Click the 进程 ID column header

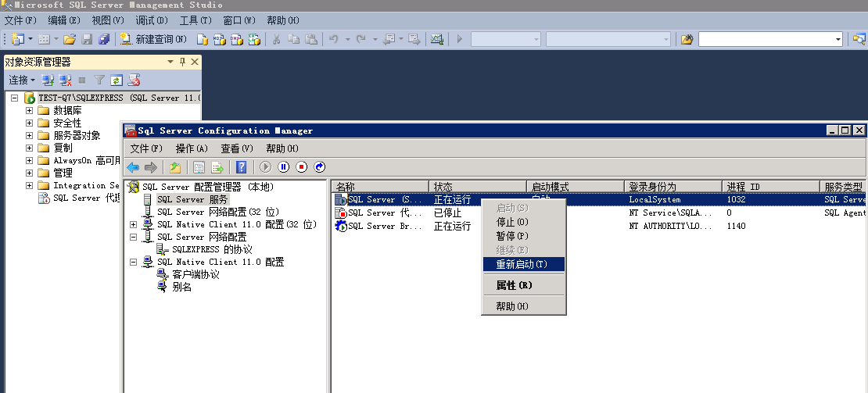771,187
